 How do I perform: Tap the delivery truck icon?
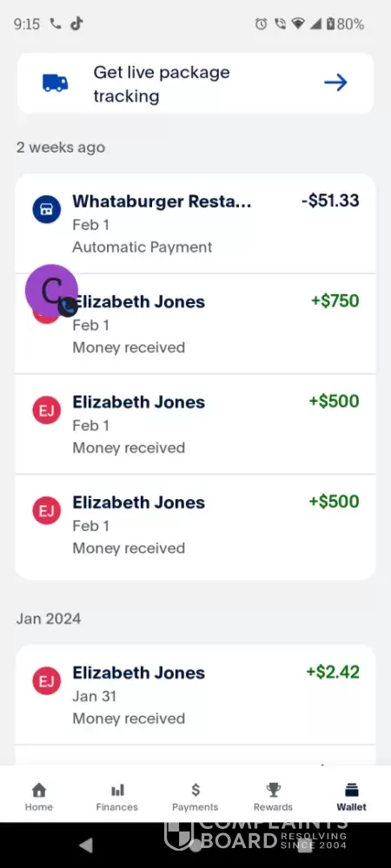(56, 83)
